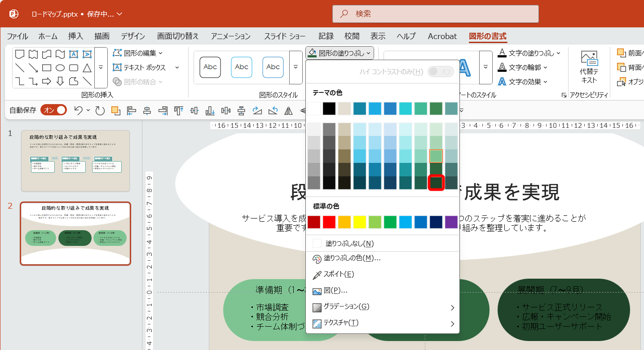Toggle 自動保存 (AutoSave) off
The image size is (644, 350).
pos(53,110)
